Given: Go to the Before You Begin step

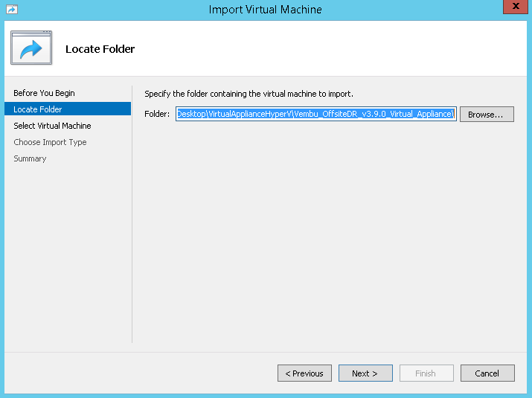Looking at the screenshot, I should click(x=44, y=93).
